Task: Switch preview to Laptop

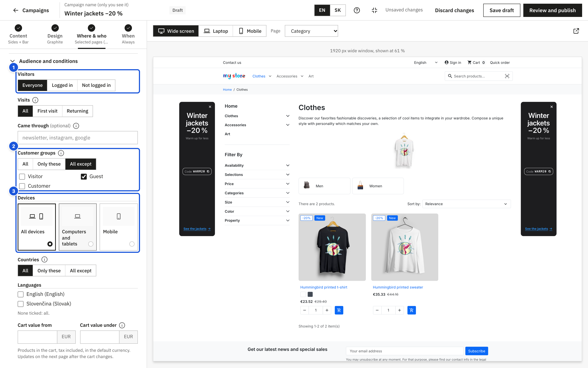Action: [216, 31]
